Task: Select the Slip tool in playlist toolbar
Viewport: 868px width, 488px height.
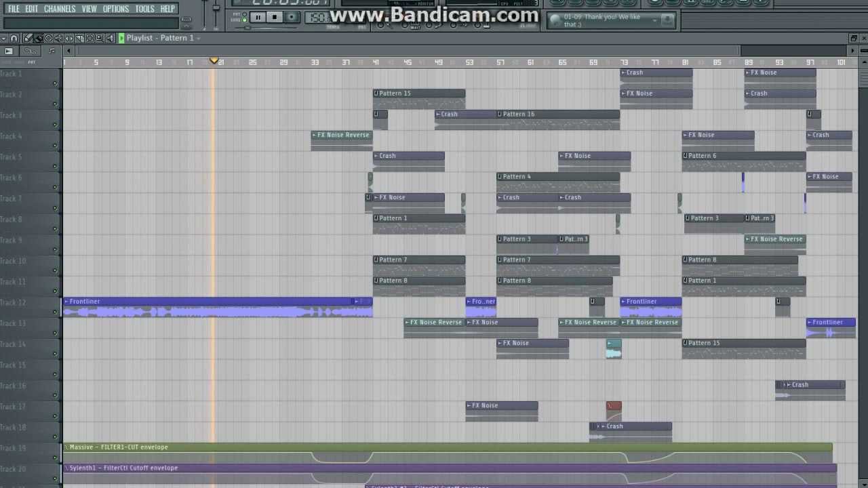Action: 69,38
